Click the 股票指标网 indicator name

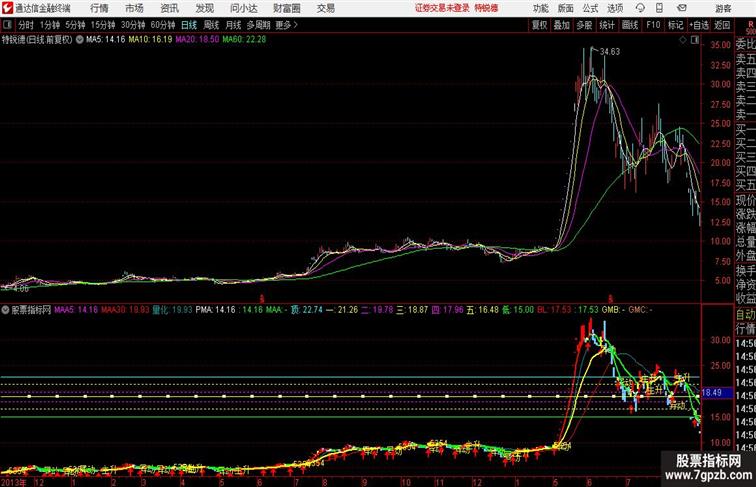tap(31, 310)
